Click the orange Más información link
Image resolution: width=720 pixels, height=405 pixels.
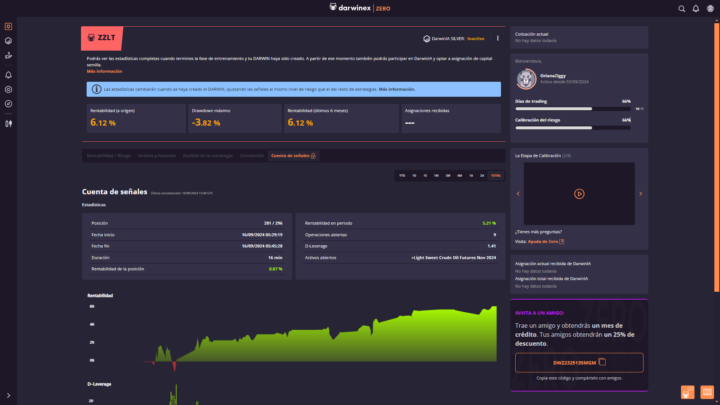tap(104, 72)
